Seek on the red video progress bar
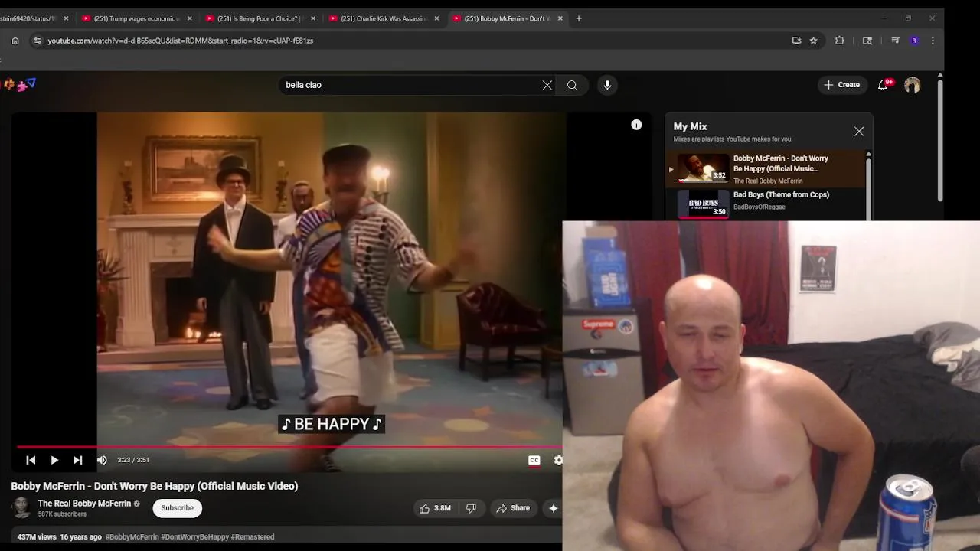This screenshot has height=551, width=980. pyautogui.click(x=289, y=447)
